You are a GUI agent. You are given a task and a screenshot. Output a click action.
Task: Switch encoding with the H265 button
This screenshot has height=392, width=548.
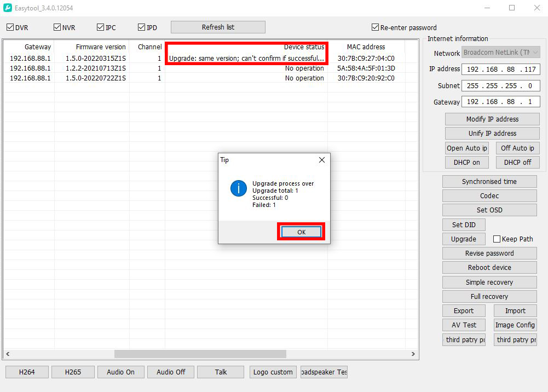[x=73, y=372]
